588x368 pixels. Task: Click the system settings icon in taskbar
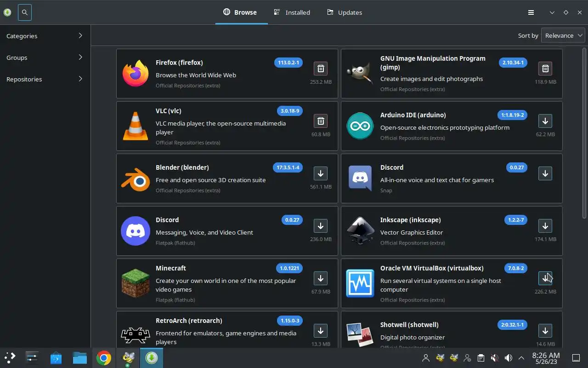click(x=32, y=357)
